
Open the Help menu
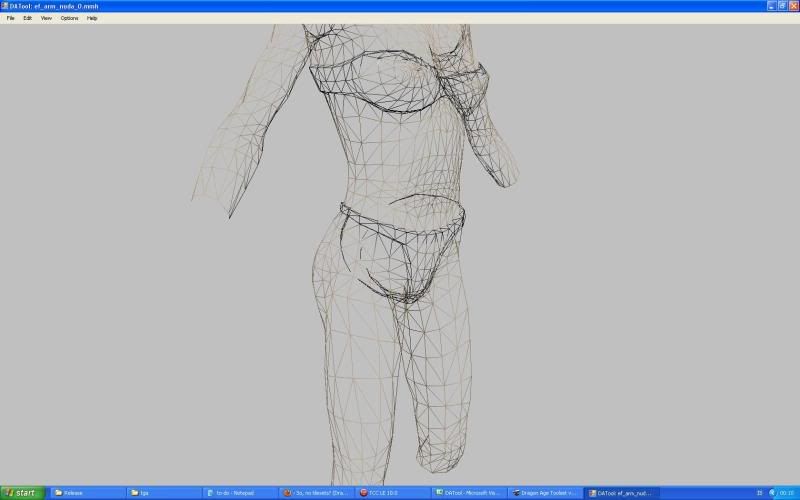tap(92, 18)
